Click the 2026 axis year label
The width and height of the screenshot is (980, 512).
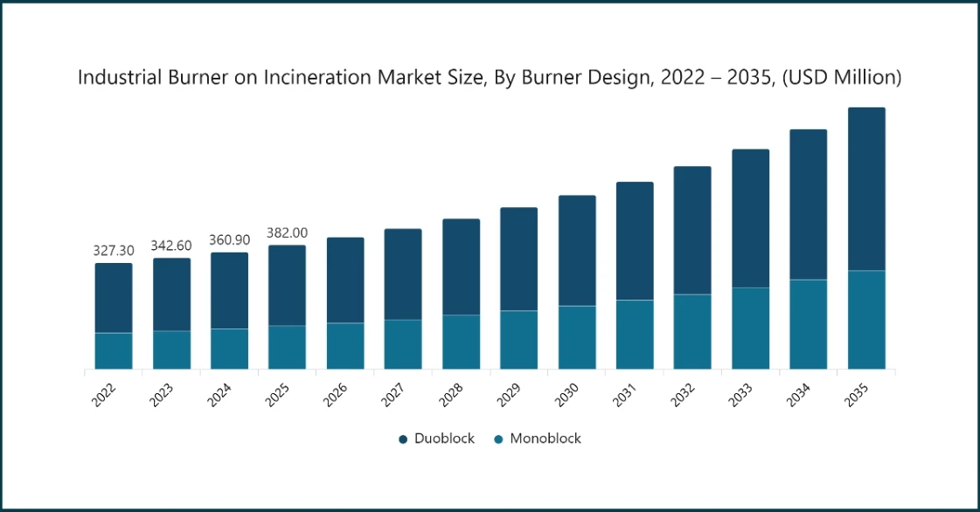coord(335,395)
